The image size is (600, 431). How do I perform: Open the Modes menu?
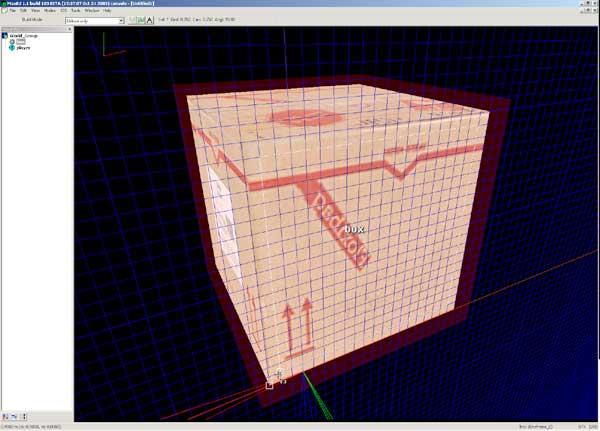click(50, 11)
